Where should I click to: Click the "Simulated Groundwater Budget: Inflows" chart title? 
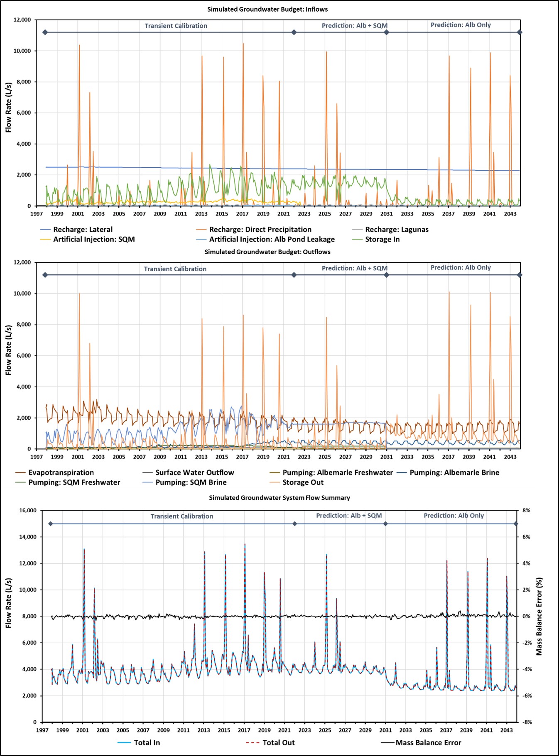click(x=267, y=9)
